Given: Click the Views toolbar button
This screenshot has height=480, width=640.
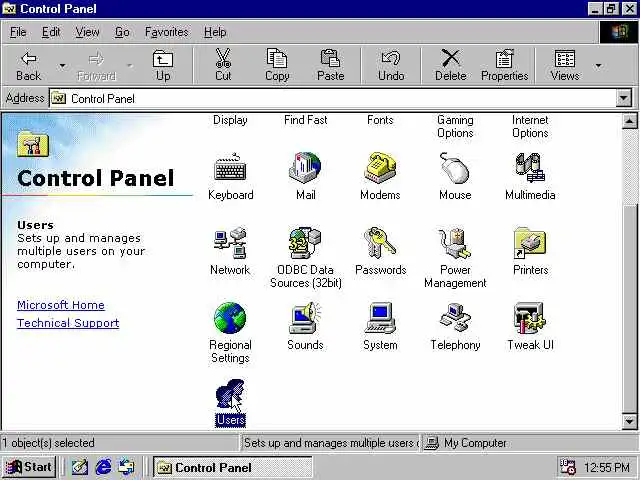Looking at the screenshot, I should tap(565, 66).
